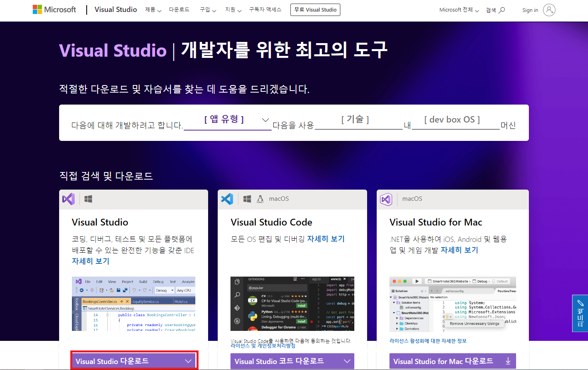The height and width of the screenshot is (370, 588).
Task: Open the Visual Studio 코드 다운로드 dropdown
Action: click(292, 361)
